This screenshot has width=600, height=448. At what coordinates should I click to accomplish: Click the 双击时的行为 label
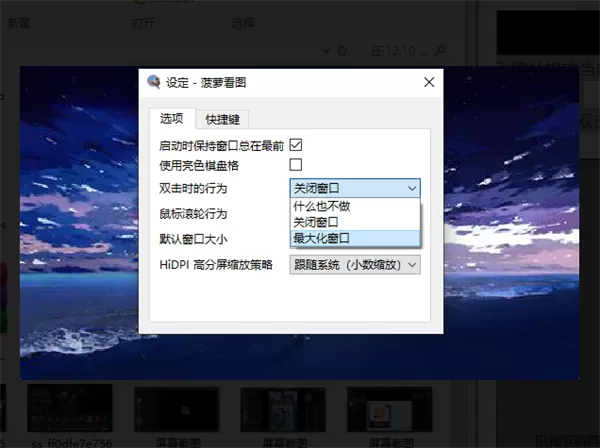(x=193, y=188)
